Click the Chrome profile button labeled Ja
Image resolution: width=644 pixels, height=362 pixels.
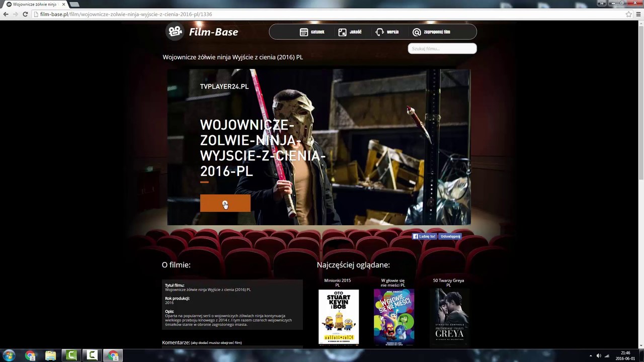pyautogui.click(x=601, y=3)
